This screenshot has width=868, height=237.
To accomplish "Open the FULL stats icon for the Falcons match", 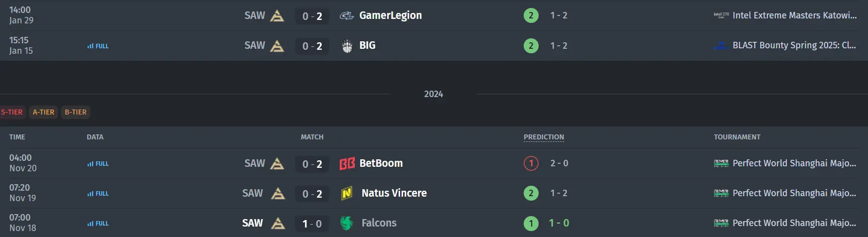I will click(98, 224).
